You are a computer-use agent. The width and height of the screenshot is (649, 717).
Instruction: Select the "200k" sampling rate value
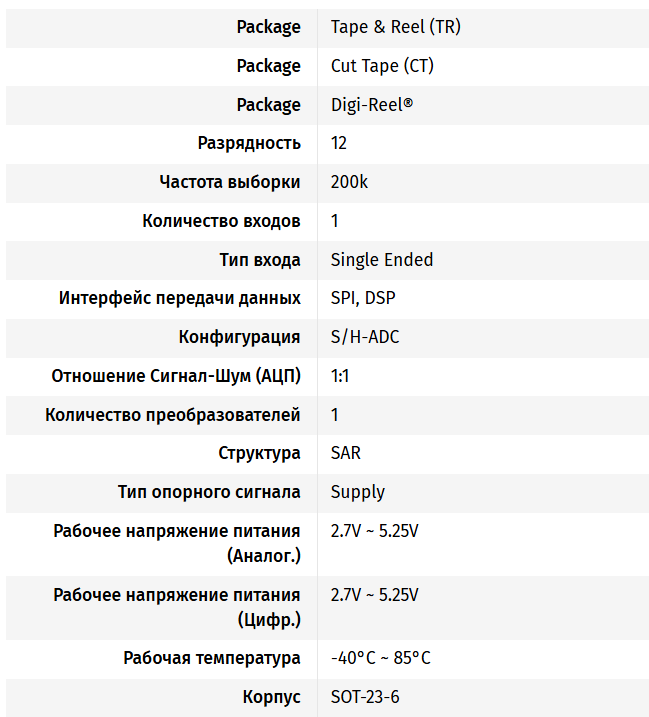click(x=349, y=182)
